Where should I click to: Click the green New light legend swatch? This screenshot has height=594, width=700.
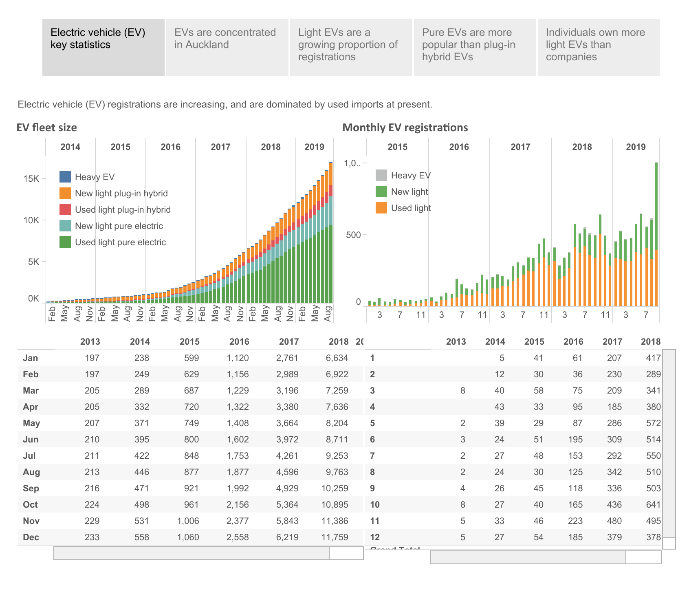pos(381,191)
